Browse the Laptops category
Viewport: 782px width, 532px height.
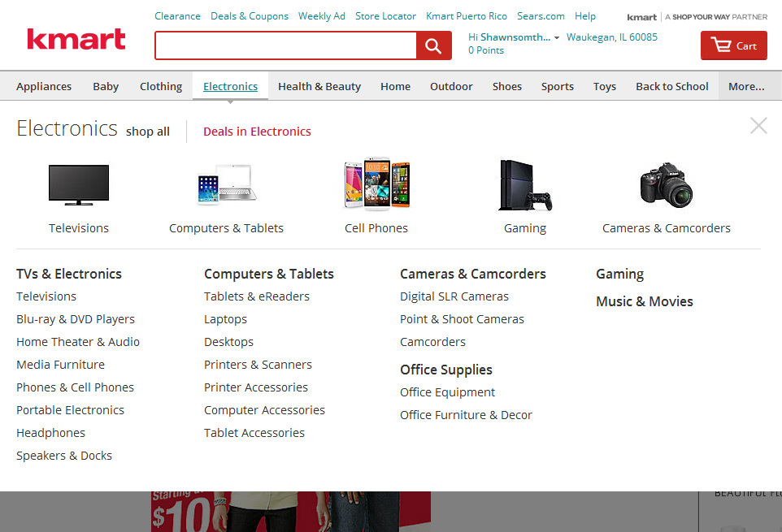225,319
